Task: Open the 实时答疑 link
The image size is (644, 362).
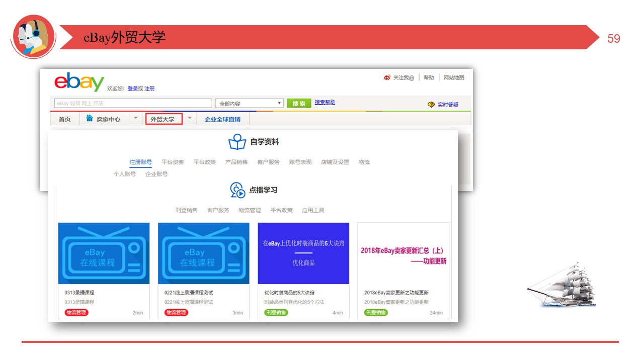Action: [448, 105]
